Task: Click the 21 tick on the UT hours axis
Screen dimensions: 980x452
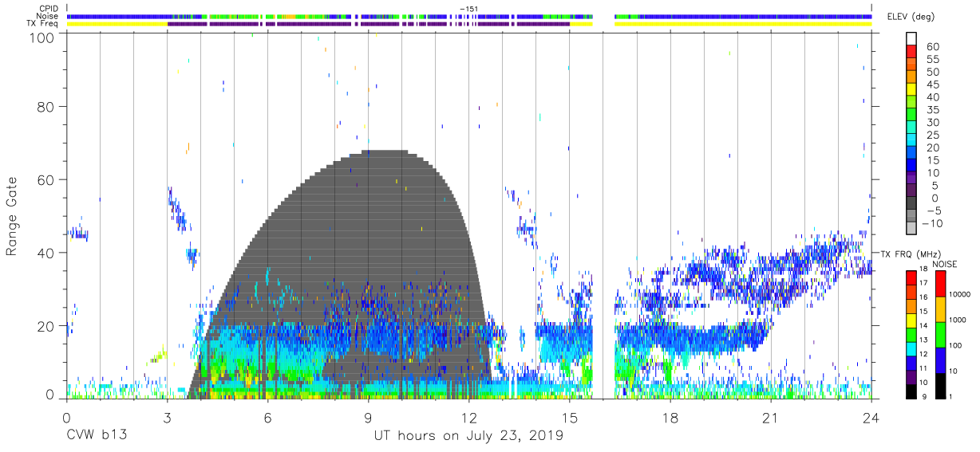Action: click(770, 417)
